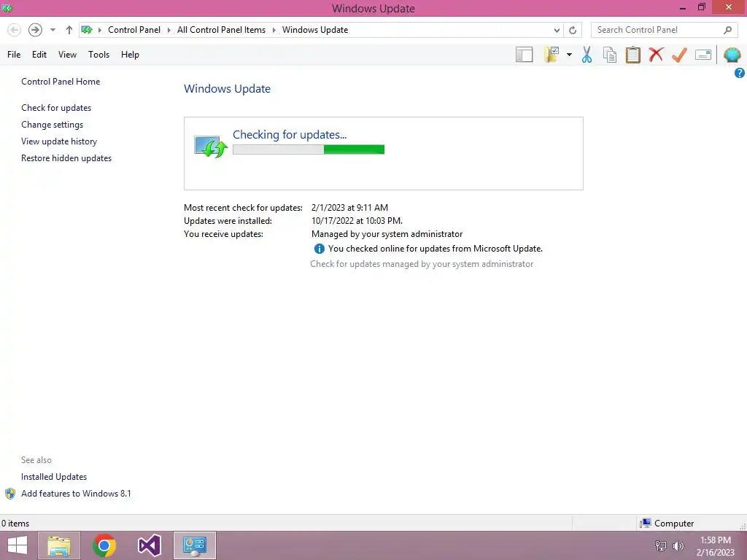Click the Cut scissors icon

pyautogui.click(x=587, y=55)
